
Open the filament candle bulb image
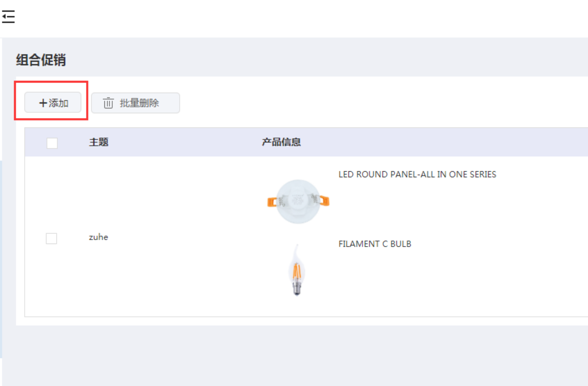(297, 270)
